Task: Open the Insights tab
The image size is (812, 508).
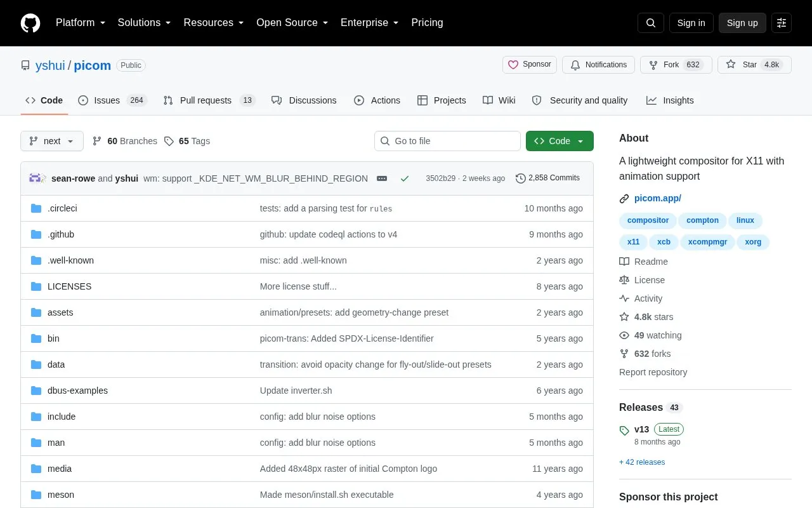Action: click(670, 100)
